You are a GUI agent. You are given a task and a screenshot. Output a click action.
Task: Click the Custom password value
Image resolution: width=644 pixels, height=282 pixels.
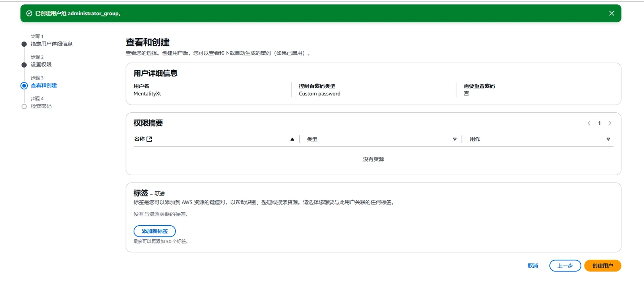320,93
